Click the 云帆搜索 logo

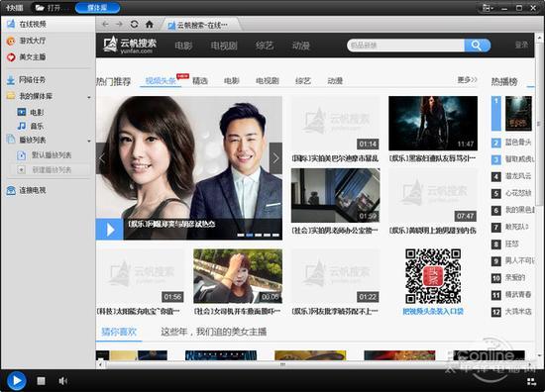coord(130,46)
